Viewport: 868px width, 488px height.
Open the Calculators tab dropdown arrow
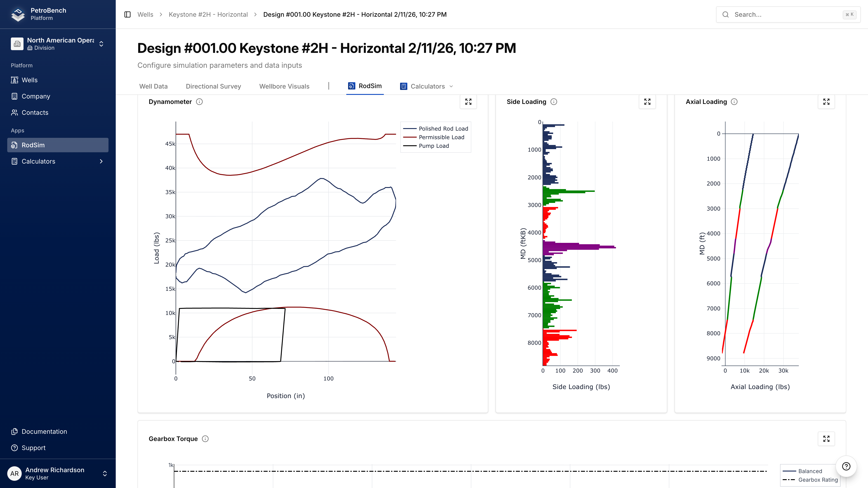(x=451, y=87)
